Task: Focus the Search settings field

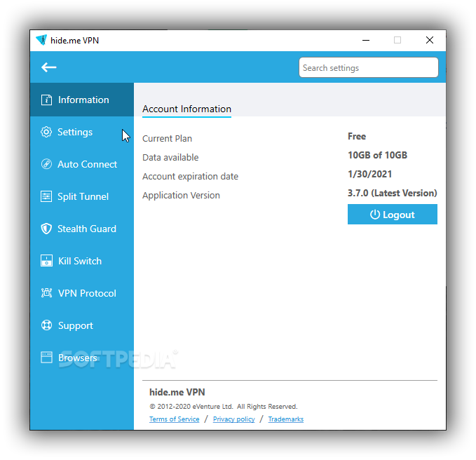Action: pyautogui.click(x=368, y=67)
